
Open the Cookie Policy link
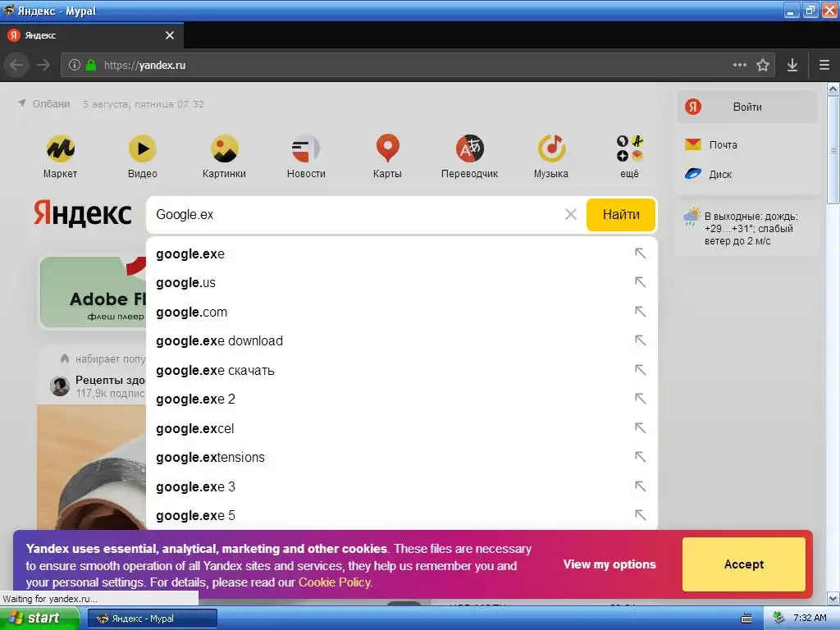coord(335,582)
